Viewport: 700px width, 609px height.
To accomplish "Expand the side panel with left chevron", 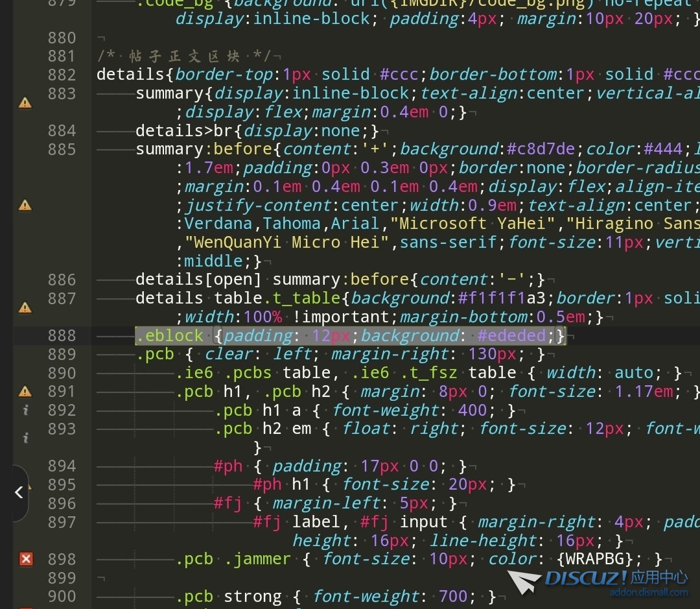I will [19, 493].
